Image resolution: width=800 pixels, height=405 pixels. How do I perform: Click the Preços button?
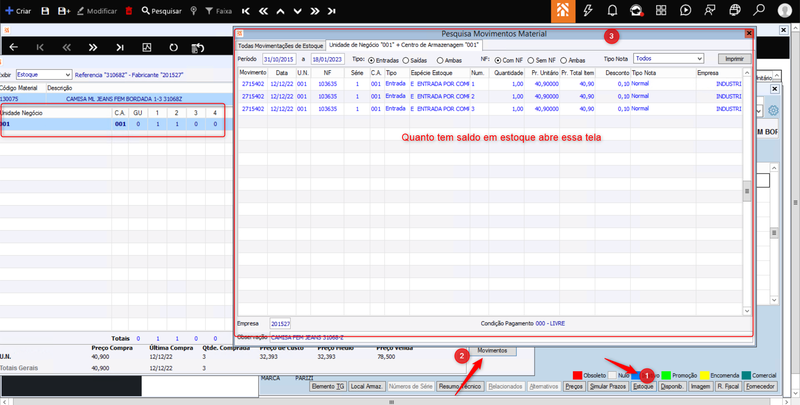[x=574, y=387]
